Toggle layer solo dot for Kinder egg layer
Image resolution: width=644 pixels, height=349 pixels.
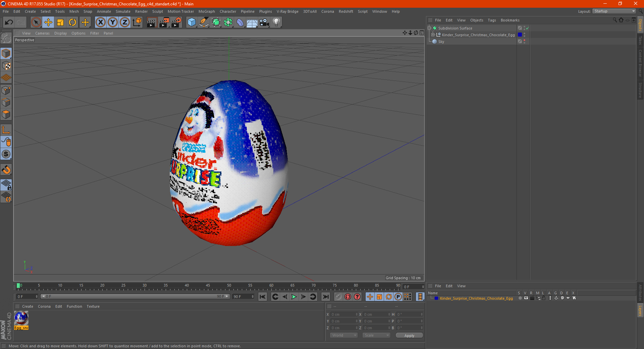click(520, 298)
